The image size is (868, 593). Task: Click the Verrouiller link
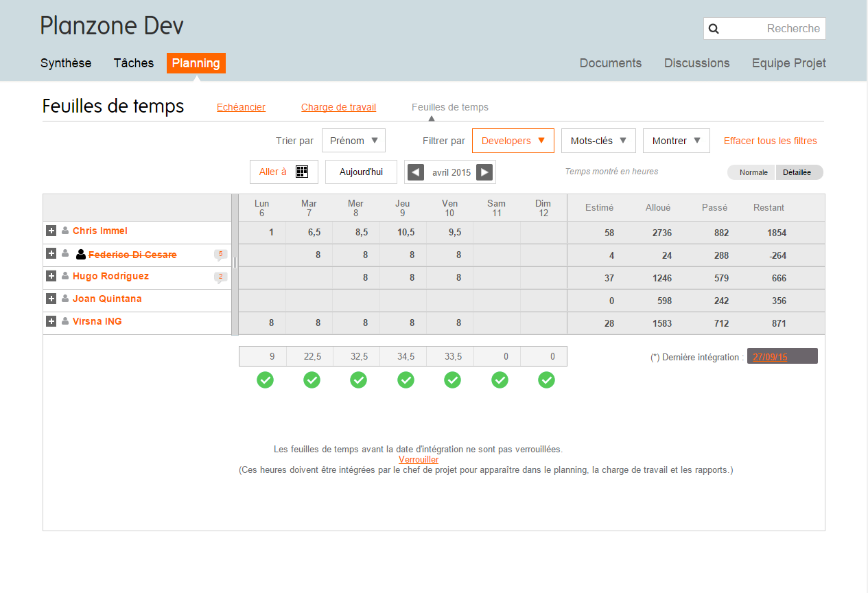click(419, 460)
